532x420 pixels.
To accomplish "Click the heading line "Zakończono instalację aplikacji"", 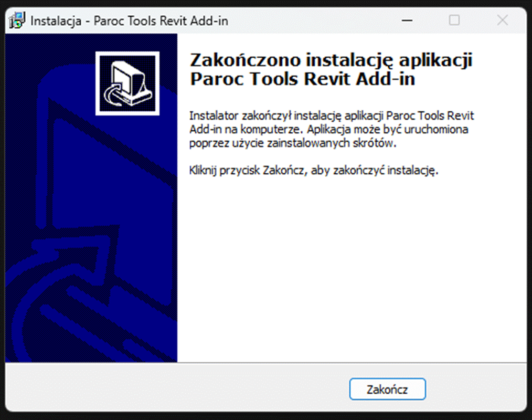I will [331, 60].
